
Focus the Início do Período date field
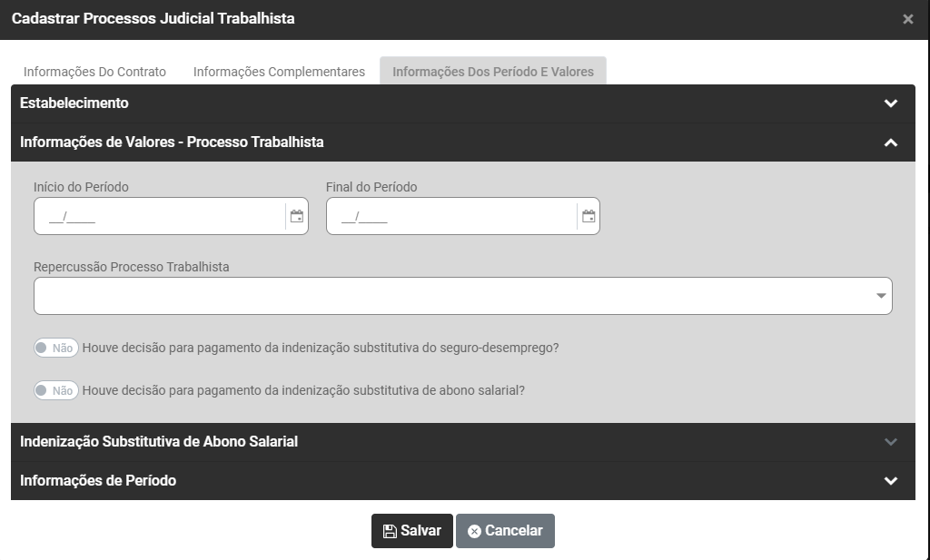click(x=159, y=216)
